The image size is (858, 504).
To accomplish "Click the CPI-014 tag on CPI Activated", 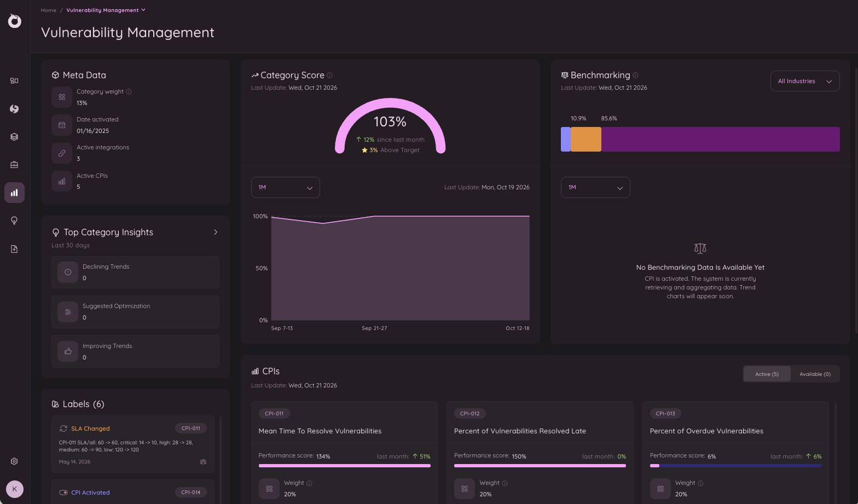I will [191, 493].
